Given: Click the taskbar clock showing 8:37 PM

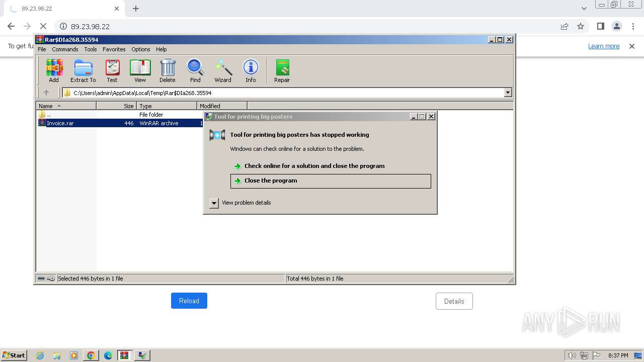Looking at the screenshot, I should pyautogui.click(x=618, y=355).
